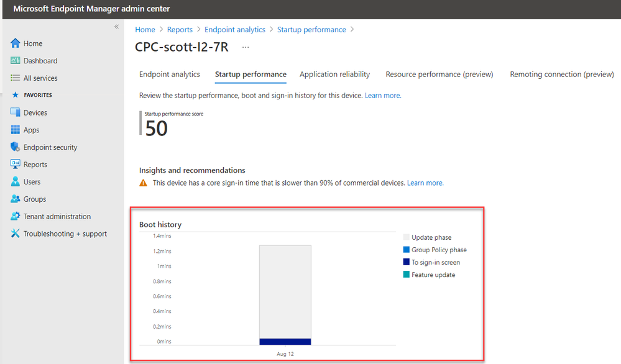Open Troubleshooting + support in sidebar

click(x=65, y=234)
